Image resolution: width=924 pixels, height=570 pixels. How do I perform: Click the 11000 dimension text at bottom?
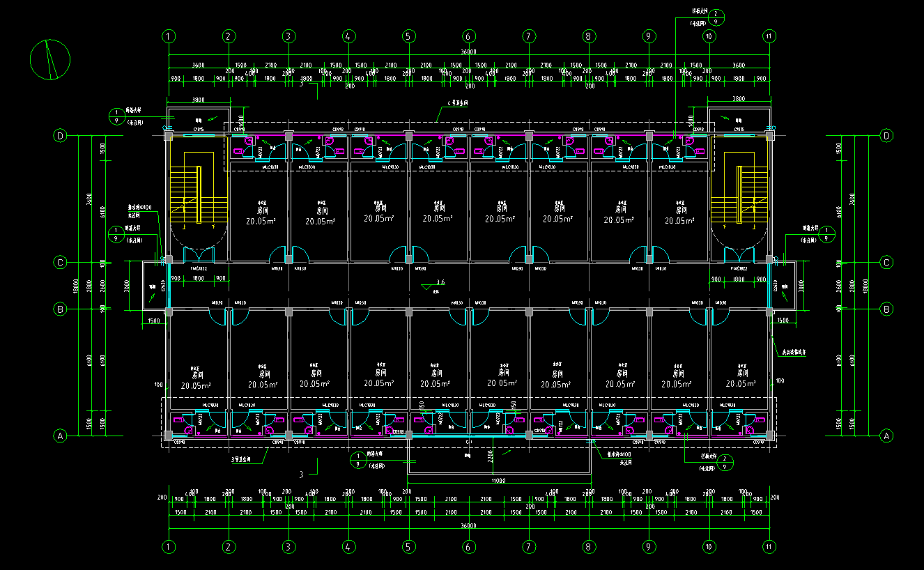click(499, 481)
